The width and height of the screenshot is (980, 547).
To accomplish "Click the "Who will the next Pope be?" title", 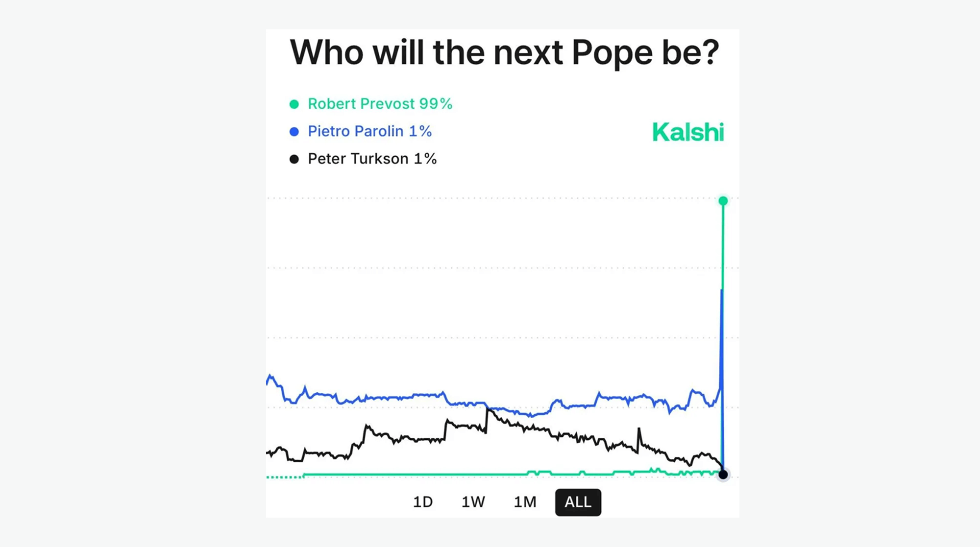I will coord(504,52).
